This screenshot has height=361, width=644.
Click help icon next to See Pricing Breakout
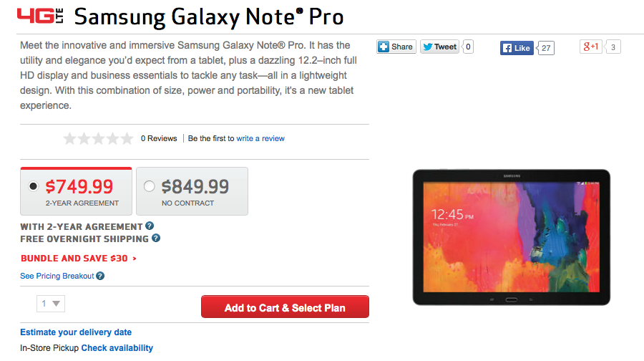100,276
